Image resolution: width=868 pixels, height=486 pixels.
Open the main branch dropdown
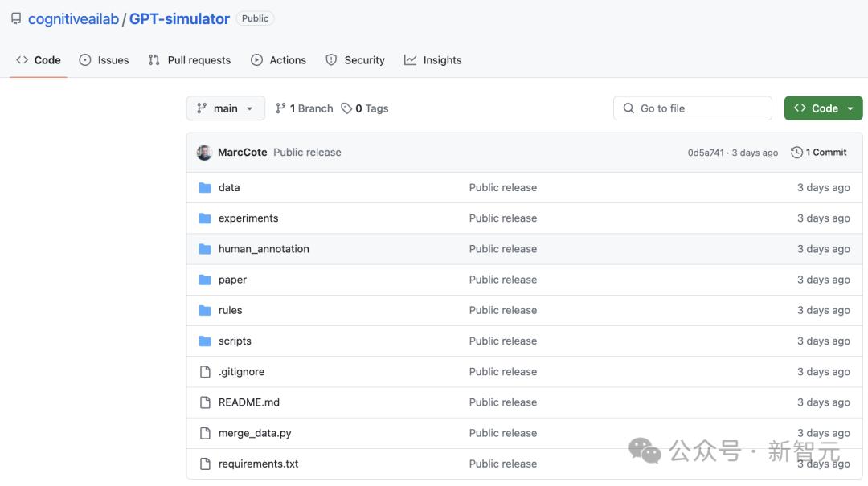pyautogui.click(x=225, y=108)
